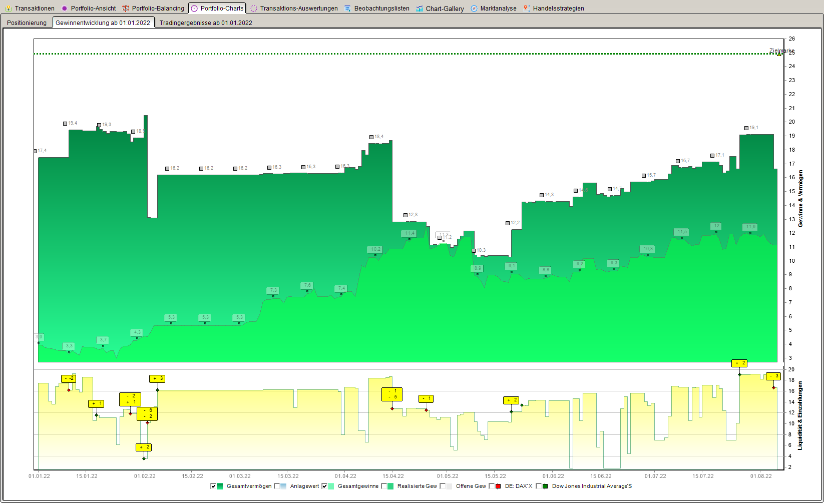Open the Transaktionen tab
This screenshot has height=504, width=824.
tap(30, 8)
